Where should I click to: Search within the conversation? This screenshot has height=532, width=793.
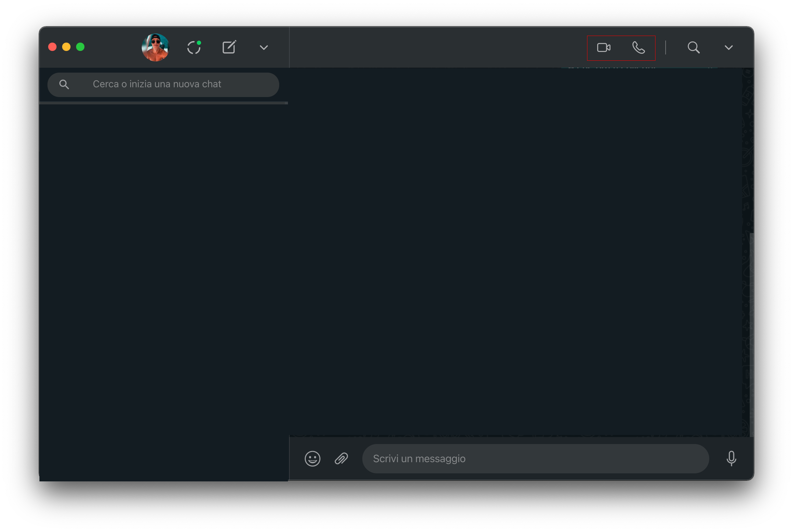(x=694, y=47)
